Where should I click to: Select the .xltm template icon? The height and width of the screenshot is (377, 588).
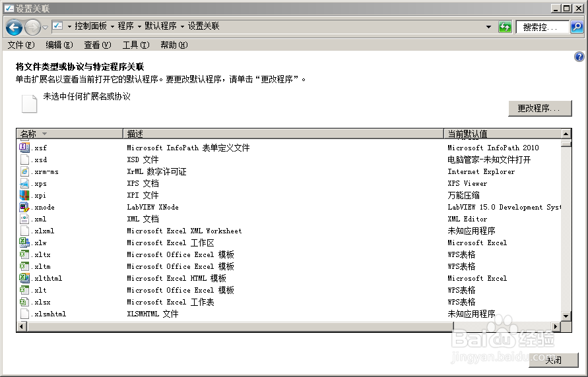pos(24,266)
